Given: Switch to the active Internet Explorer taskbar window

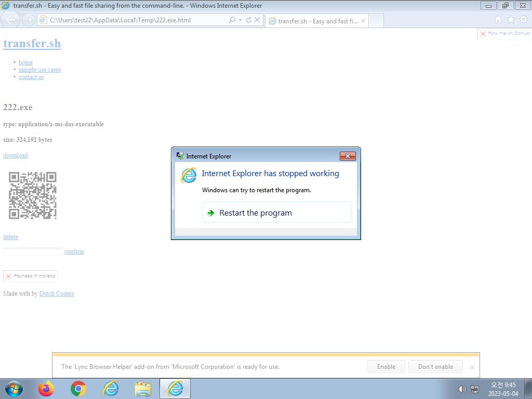Looking at the screenshot, I should 175,389.
